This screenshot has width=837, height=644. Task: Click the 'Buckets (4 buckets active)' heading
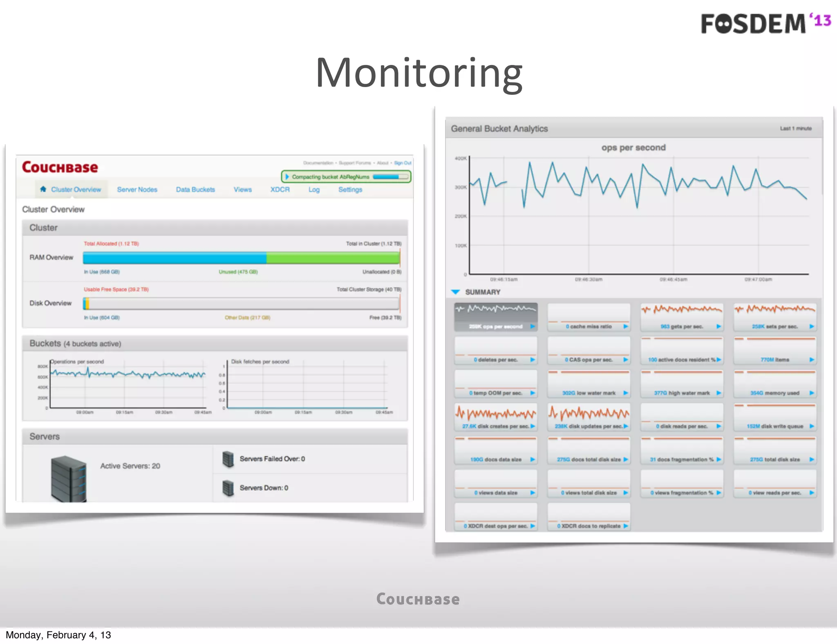(75, 344)
